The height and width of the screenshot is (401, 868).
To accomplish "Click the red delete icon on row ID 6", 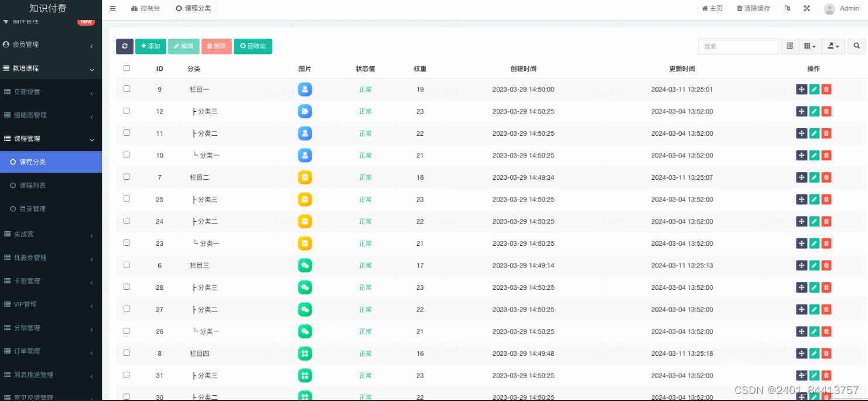I will click(826, 265).
